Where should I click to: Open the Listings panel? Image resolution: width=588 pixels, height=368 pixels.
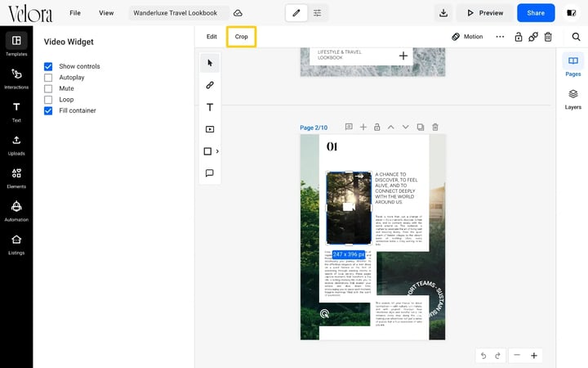click(16, 244)
